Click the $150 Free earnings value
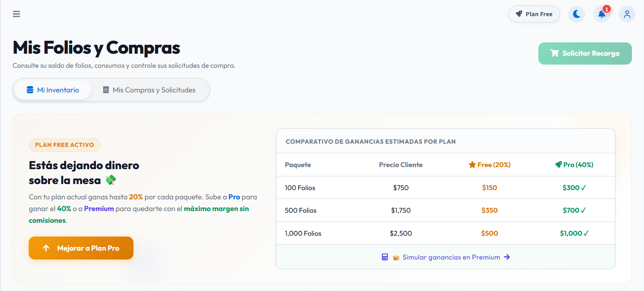 (490, 188)
